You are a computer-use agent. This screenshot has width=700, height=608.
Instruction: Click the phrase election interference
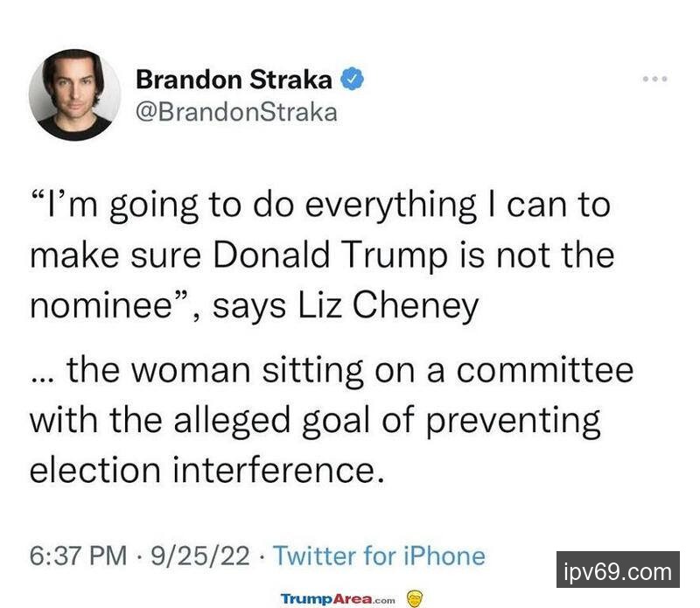tap(207, 469)
